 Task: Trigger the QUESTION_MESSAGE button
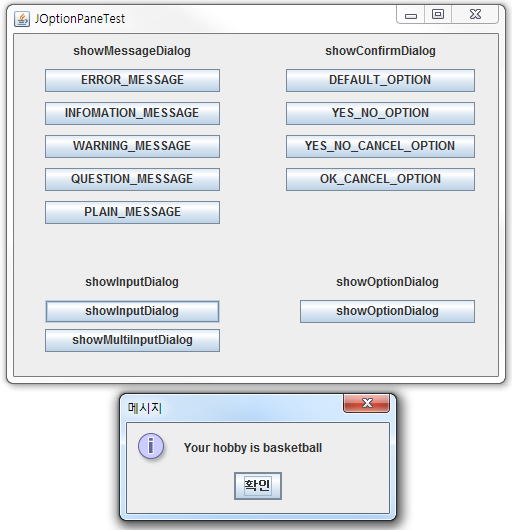pos(132,179)
